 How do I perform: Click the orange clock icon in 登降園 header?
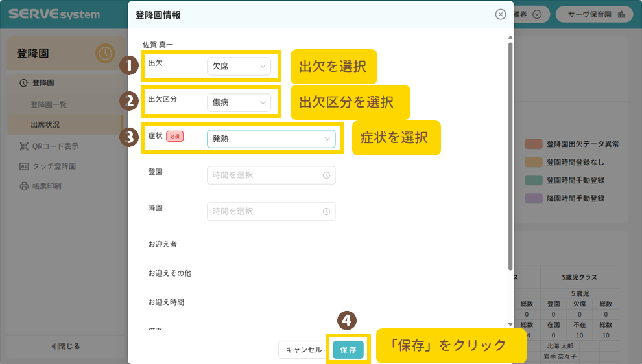[x=105, y=53]
